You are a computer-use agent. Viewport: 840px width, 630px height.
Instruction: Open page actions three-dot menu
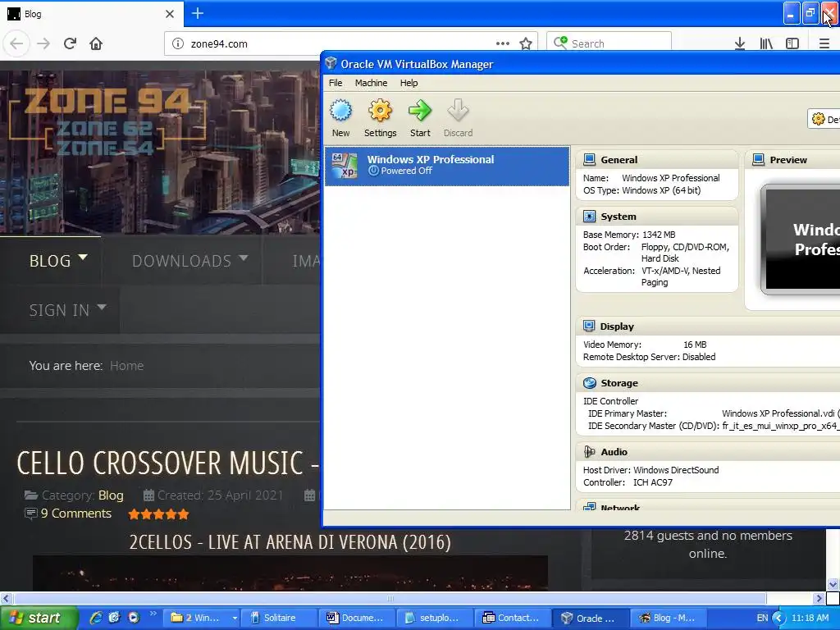click(503, 43)
